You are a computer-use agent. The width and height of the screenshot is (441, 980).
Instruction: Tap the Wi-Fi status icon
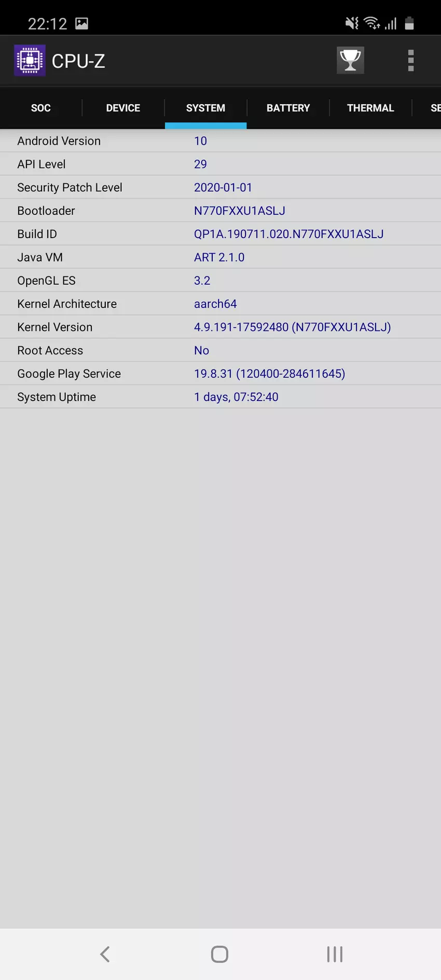tap(371, 23)
